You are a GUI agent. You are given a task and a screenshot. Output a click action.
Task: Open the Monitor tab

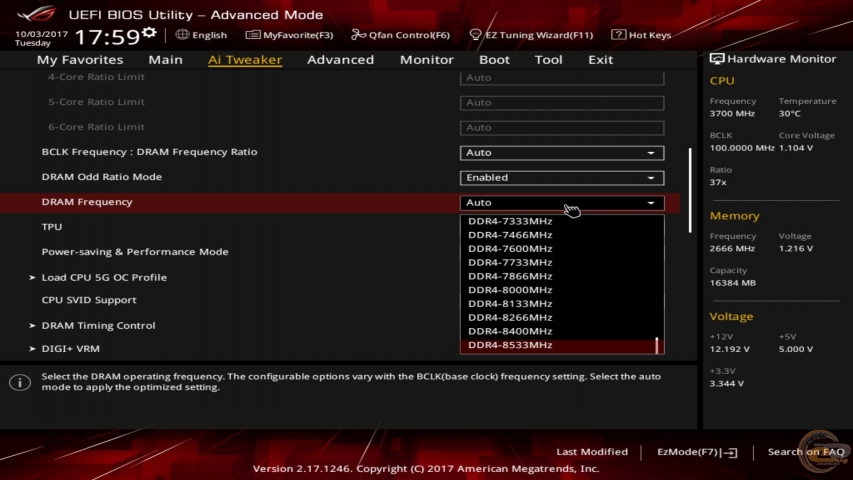click(426, 59)
